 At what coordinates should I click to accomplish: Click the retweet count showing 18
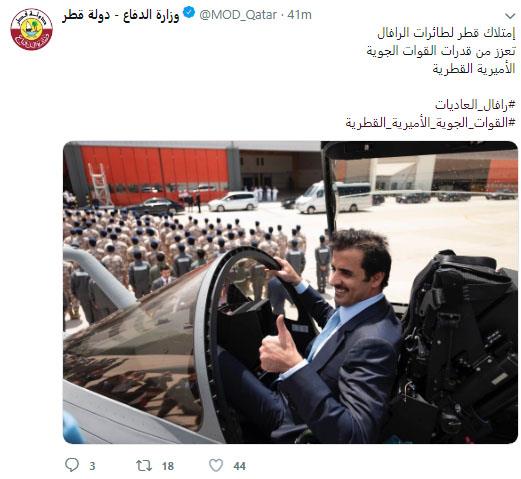coord(168,466)
